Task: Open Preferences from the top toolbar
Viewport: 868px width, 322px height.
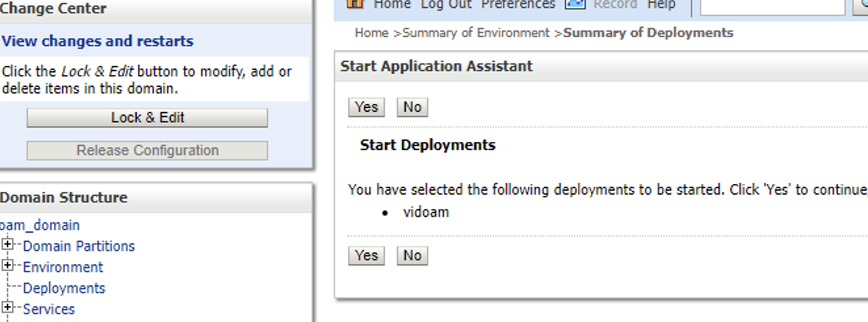Action: pyautogui.click(x=517, y=4)
